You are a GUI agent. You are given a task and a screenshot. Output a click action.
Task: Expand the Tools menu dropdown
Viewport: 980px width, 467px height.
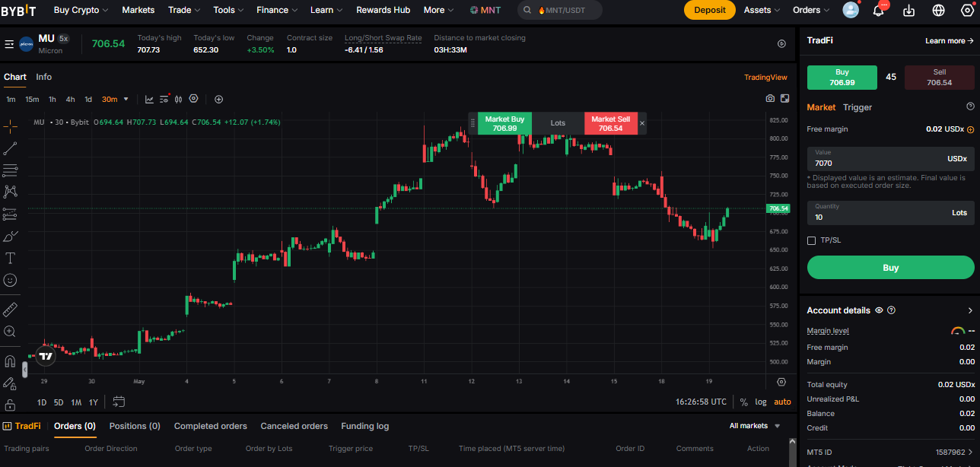[x=229, y=10]
